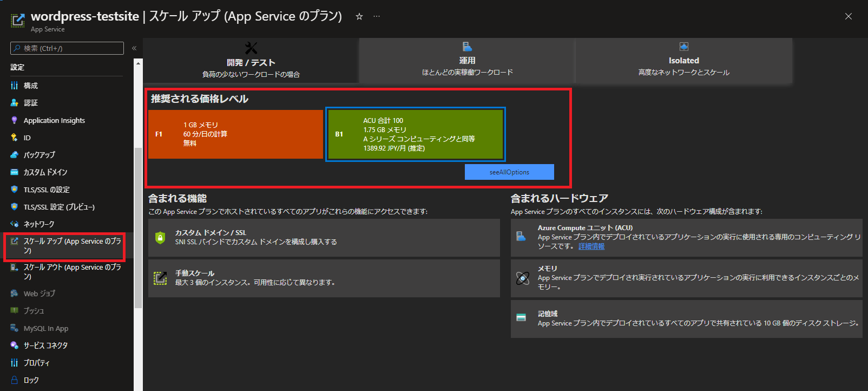Click the 認証 person icon

[x=14, y=103]
